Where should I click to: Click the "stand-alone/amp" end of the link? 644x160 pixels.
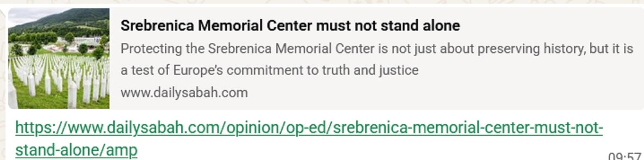(76, 150)
